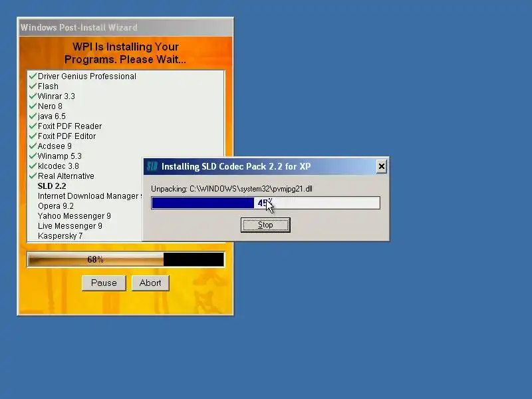
Task: Click the checkmark next to klcodec 3.8
Action: coord(33,166)
